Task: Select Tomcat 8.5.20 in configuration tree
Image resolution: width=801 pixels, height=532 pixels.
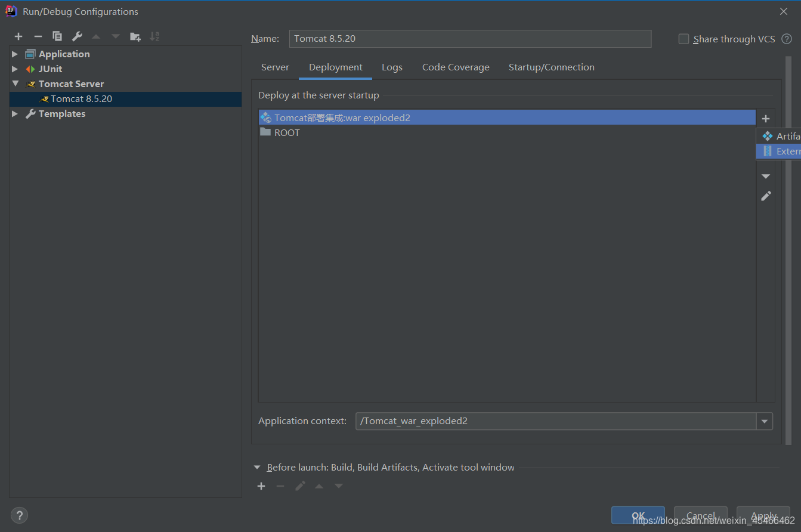Action: pos(125,99)
